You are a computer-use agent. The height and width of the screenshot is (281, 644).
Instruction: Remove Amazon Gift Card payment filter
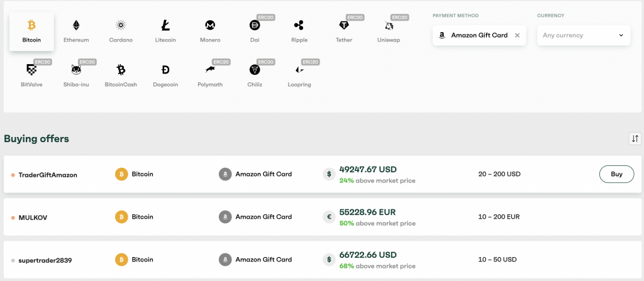(517, 35)
